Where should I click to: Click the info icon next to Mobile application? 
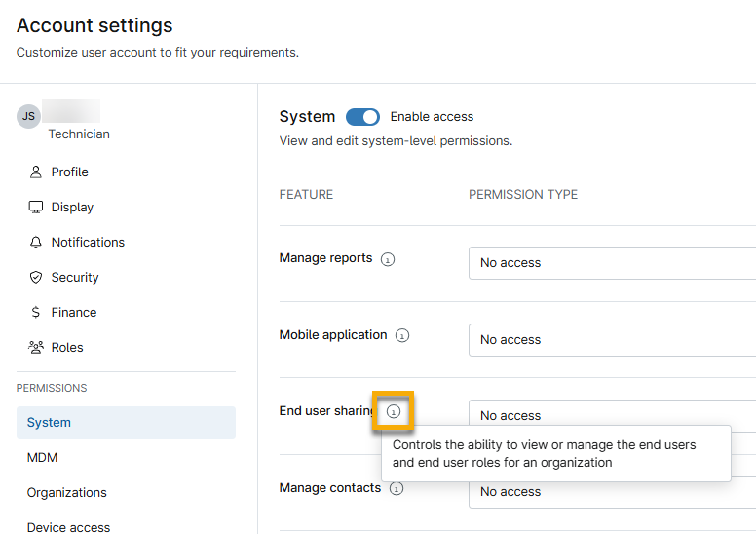[402, 335]
